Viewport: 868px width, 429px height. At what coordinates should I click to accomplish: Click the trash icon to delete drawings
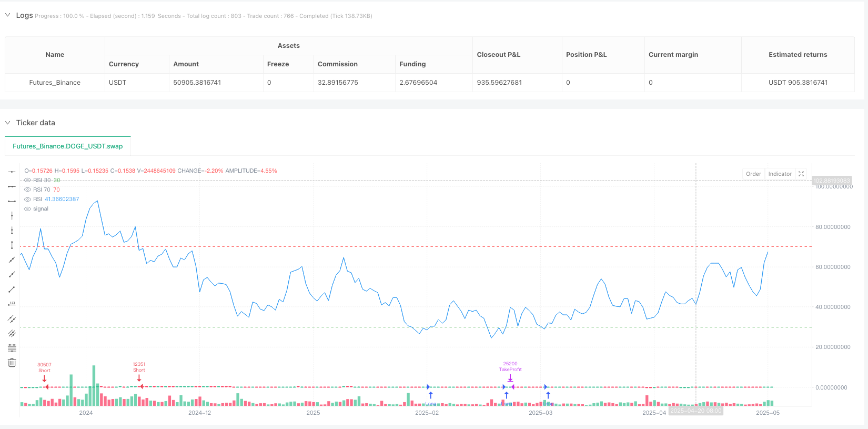tap(12, 363)
